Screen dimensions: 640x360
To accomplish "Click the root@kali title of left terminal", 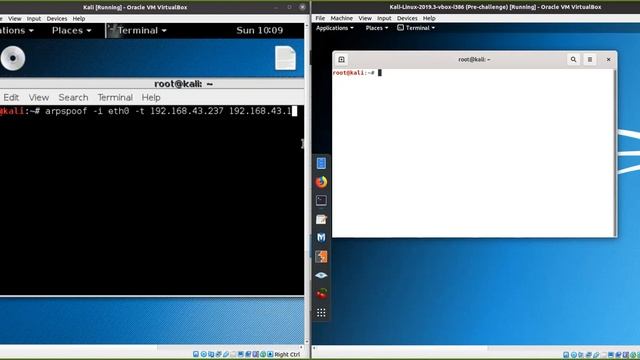I will 183,84.
